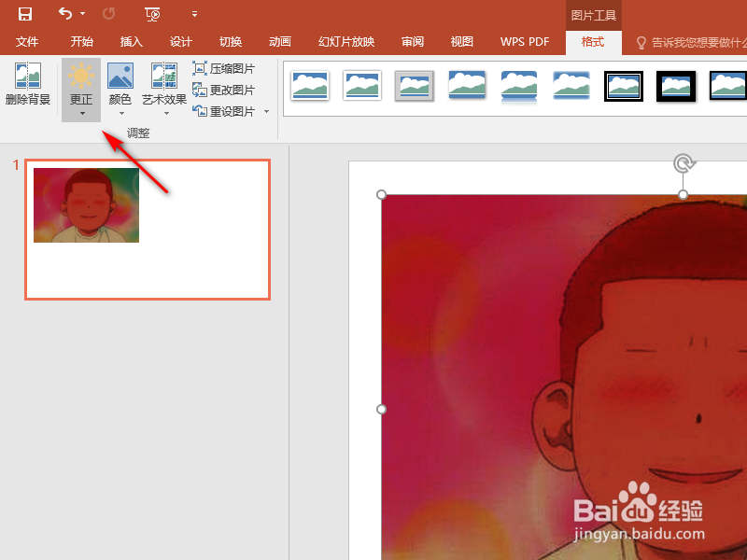This screenshot has height=560, width=747.
Task: Apply the fourth drop shadow picture style
Action: pos(467,86)
